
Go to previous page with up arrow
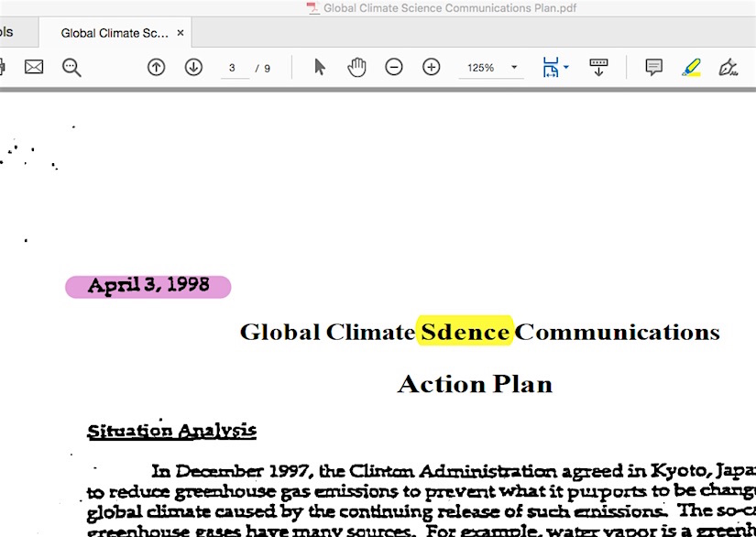pyautogui.click(x=156, y=67)
